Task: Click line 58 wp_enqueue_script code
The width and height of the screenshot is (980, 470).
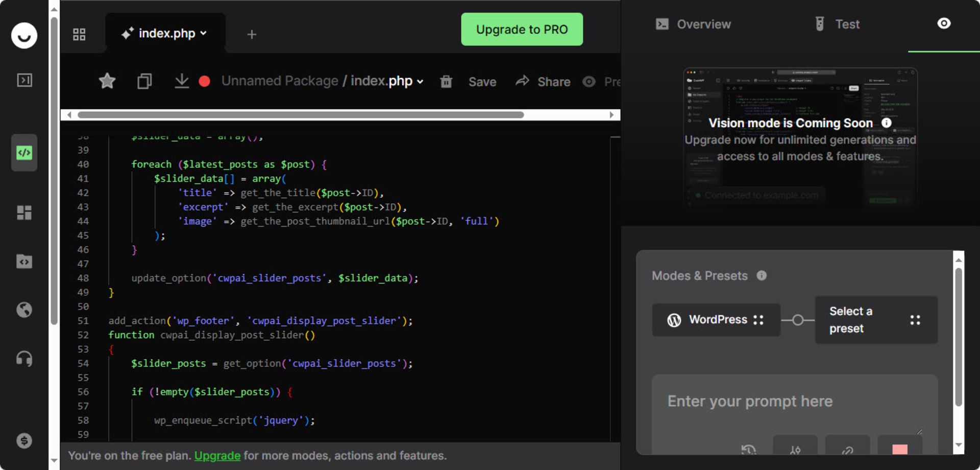Action: (x=235, y=420)
